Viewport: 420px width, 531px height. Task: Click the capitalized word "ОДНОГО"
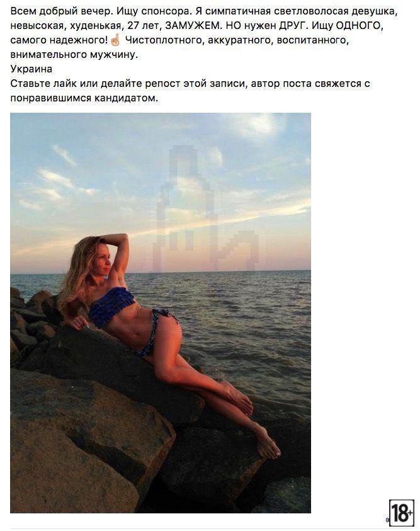point(360,26)
